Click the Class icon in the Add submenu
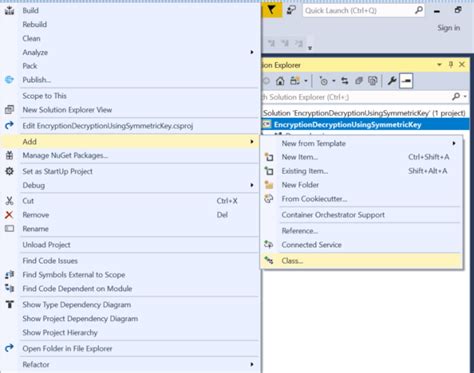 click(269, 260)
